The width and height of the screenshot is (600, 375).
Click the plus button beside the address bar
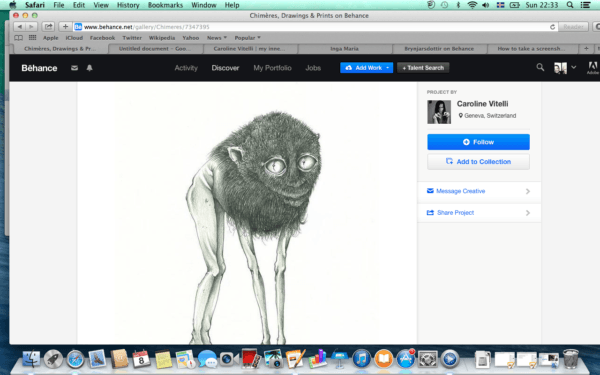[x=65, y=26]
